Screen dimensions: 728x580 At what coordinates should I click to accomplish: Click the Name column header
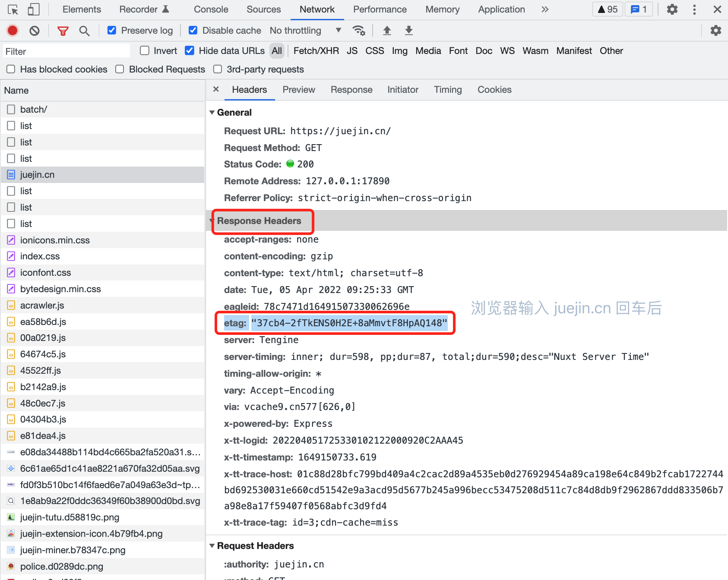pos(102,91)
